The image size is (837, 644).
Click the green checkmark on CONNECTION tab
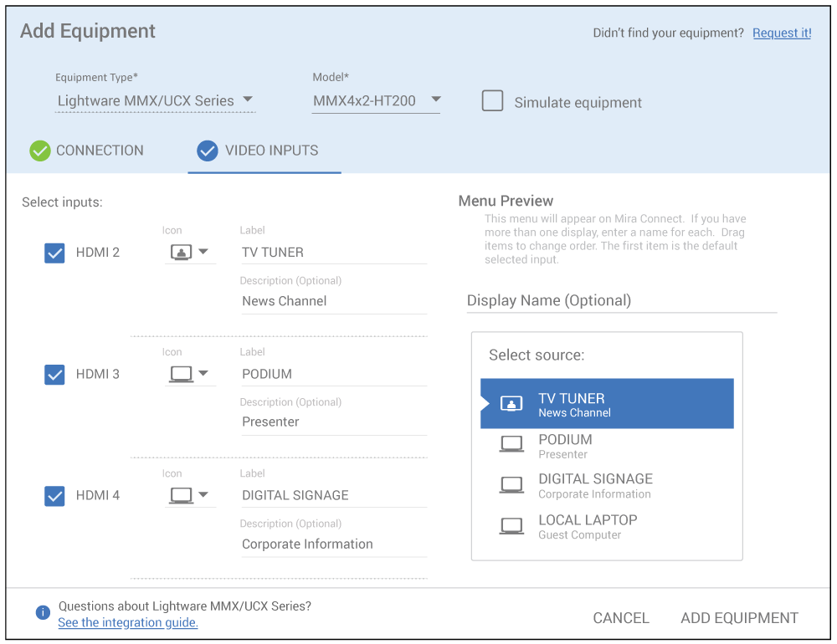click(40, 151)
